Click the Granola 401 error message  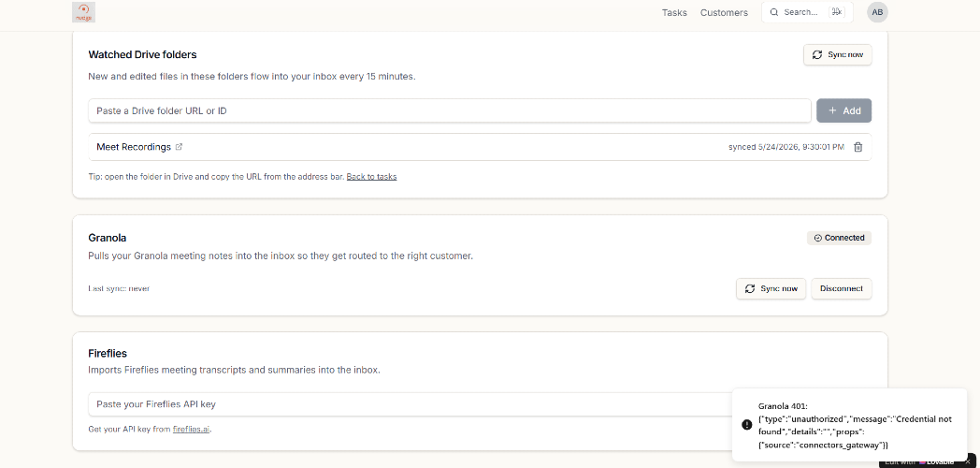pyautogui.click(x=855, y=426)
